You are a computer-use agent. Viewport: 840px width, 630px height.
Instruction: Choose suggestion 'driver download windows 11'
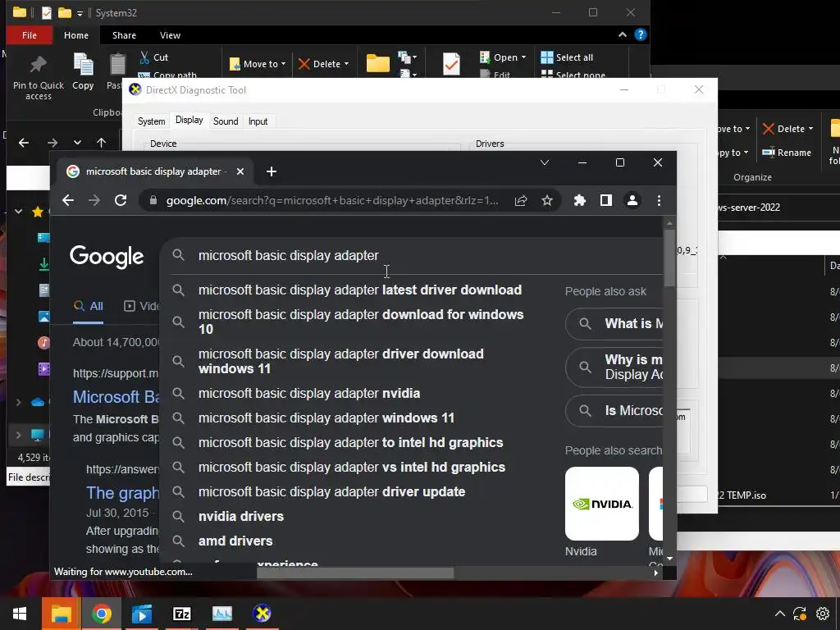click(x=340, y=361)
